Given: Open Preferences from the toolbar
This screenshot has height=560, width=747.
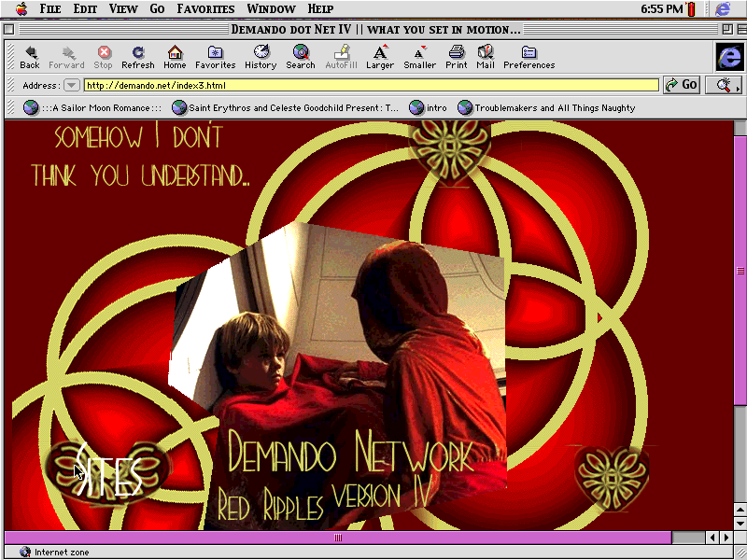Looking at the screenshot, I should (x=529, y=53).
